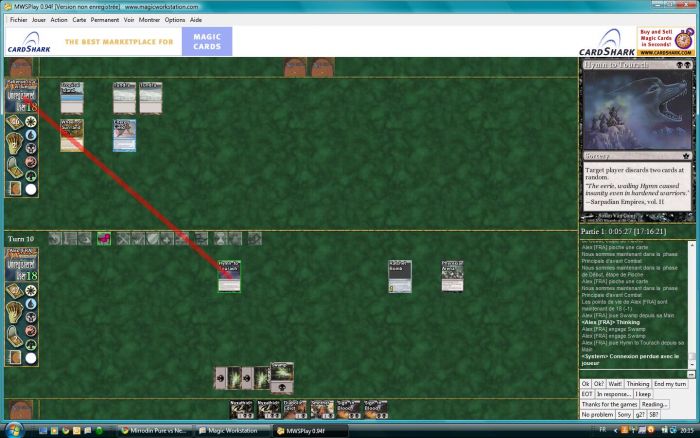Open your removed-from-game pile icon

tap(14, 357)
